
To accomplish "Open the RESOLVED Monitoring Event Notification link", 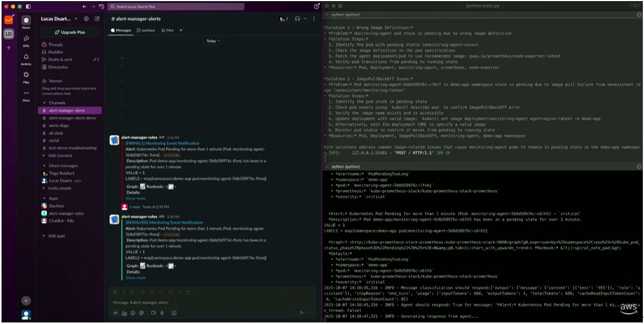I will [x=164, y=223].
